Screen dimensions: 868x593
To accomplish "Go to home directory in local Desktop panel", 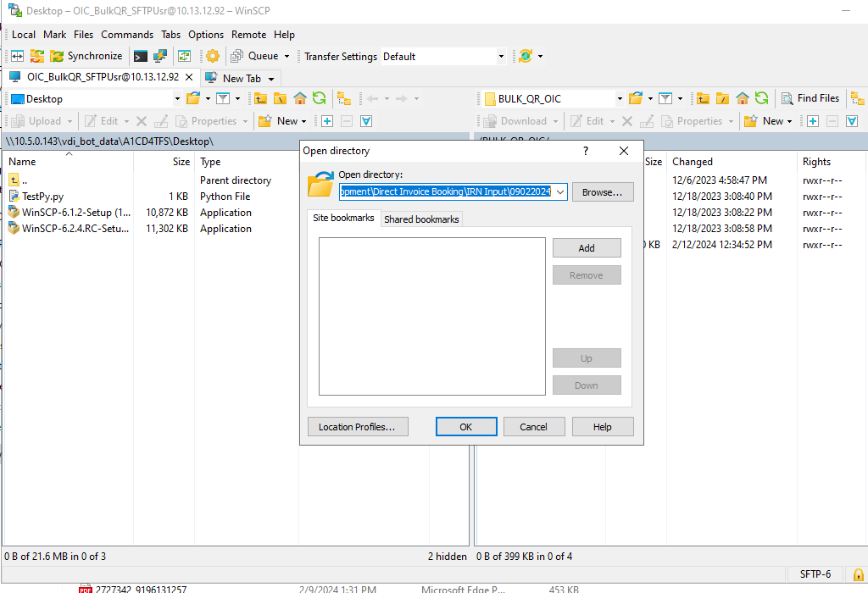I will pyautogui.click(x=299, y=98).
